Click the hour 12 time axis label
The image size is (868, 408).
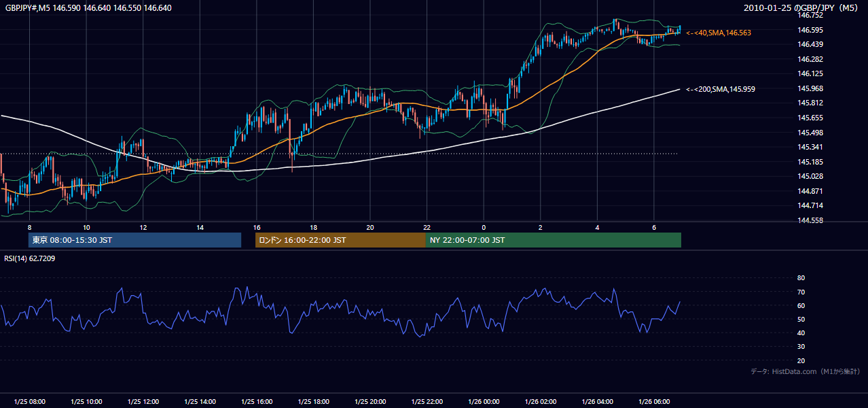coord(143,227)
